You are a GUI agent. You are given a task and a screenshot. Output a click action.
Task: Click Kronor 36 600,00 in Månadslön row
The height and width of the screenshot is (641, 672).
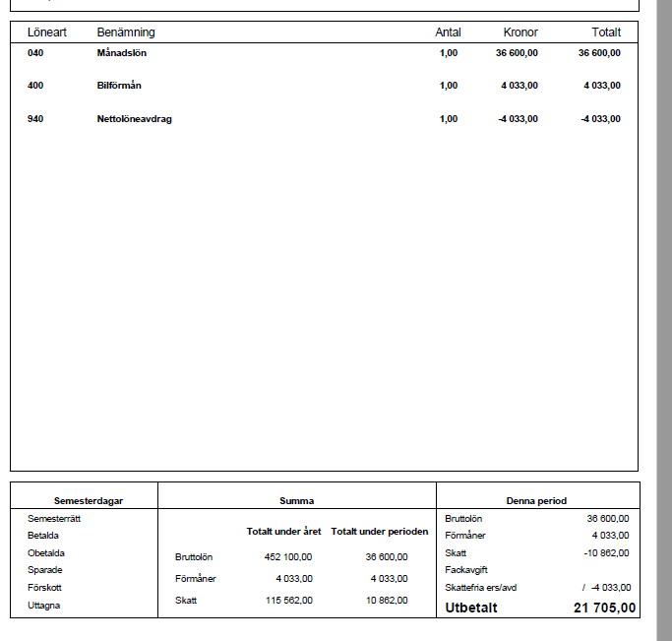pos(517,53)
